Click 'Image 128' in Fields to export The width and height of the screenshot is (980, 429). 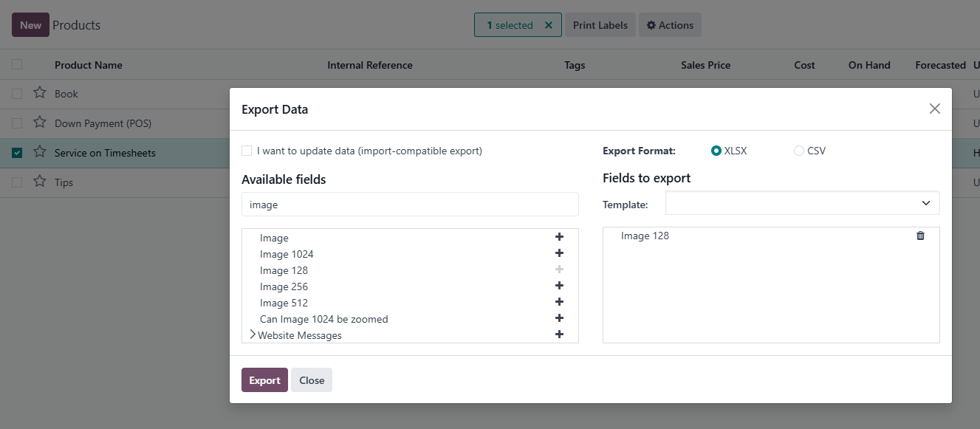[x=645, y=236]
